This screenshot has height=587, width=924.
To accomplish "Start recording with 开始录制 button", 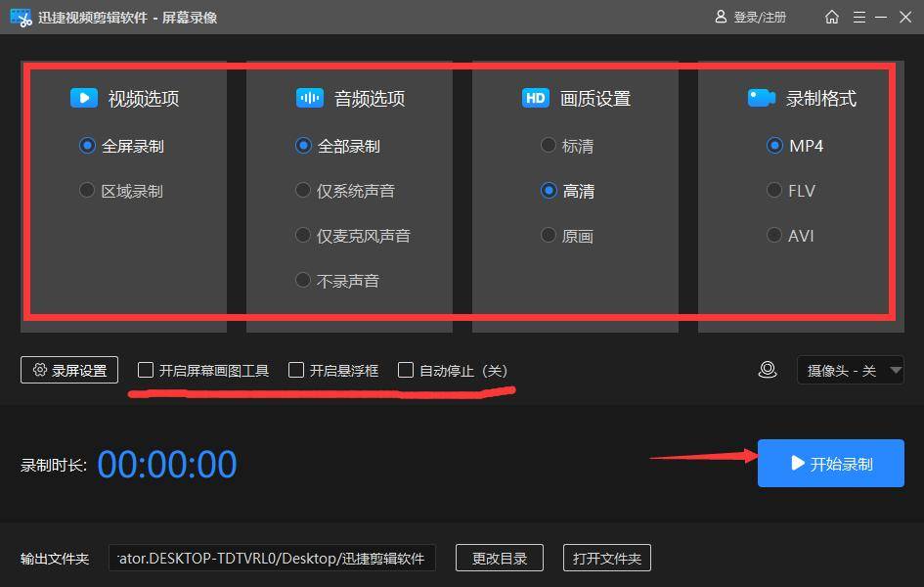I will [831, 463].
